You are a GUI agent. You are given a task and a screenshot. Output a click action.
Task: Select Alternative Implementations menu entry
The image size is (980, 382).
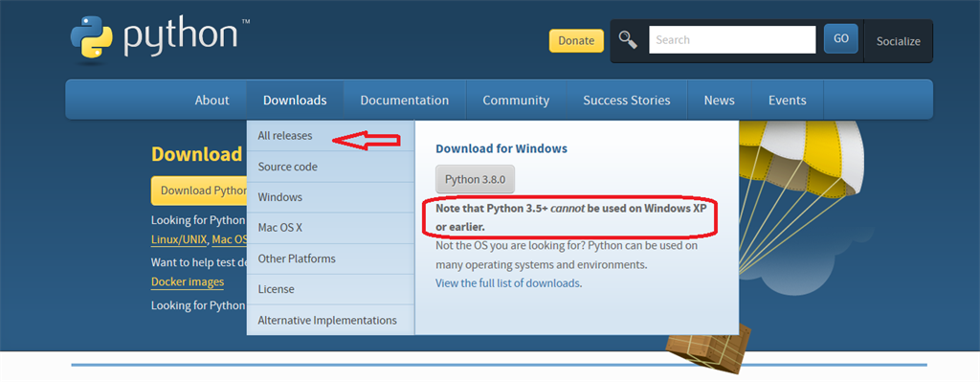330,320
